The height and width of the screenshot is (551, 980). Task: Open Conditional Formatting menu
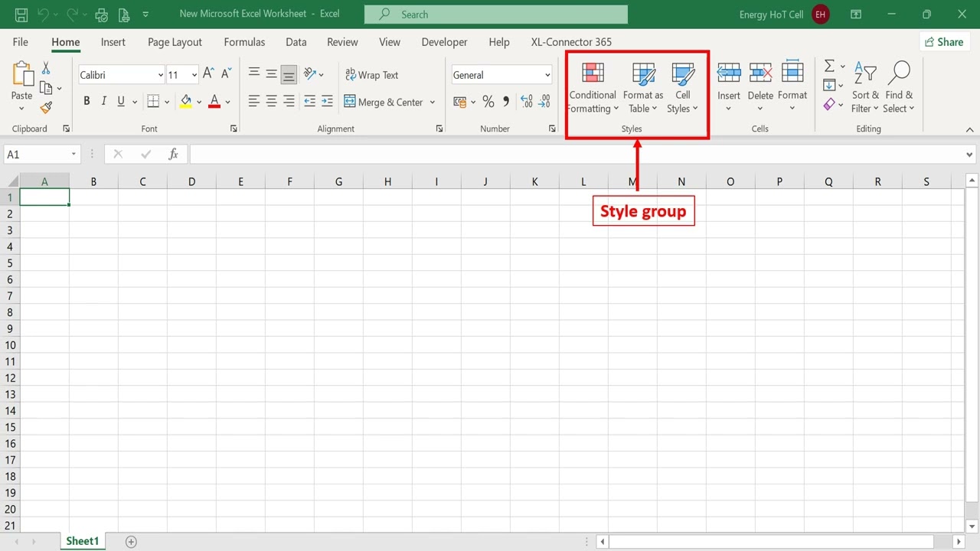point(593,88)
